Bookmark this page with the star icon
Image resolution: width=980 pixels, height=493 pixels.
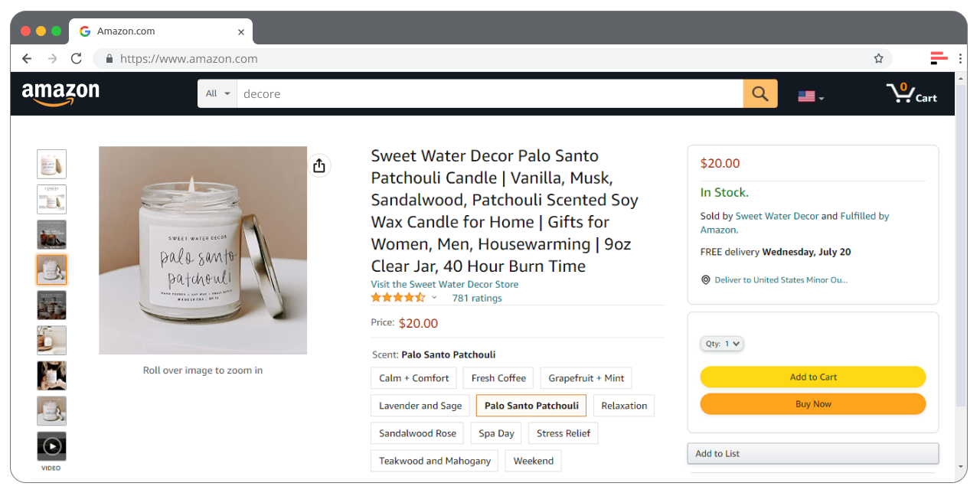coord(878,58)
